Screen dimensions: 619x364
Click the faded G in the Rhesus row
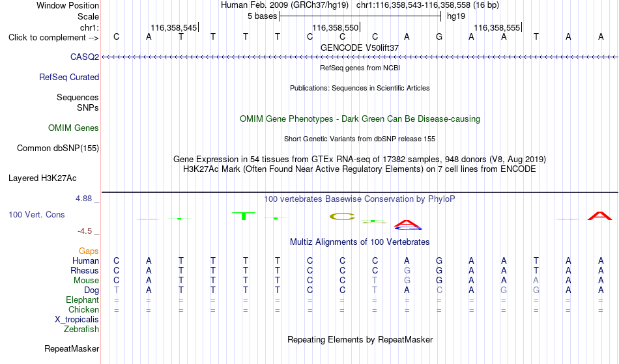(x=407, y=270)
